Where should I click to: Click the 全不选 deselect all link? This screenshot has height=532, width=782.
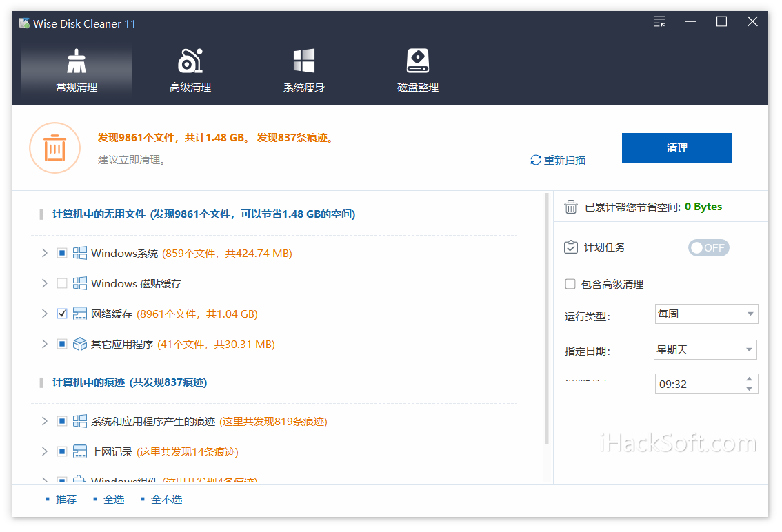(x=167, y=499)
